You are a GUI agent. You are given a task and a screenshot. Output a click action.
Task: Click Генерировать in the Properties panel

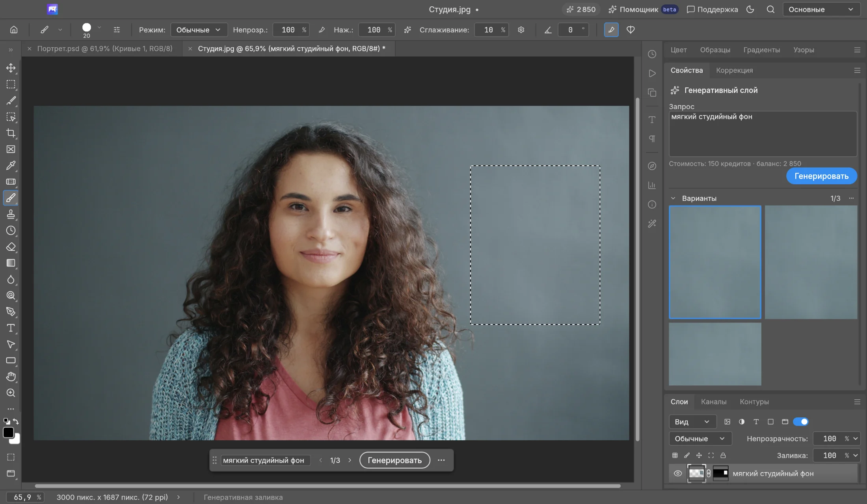821,176
